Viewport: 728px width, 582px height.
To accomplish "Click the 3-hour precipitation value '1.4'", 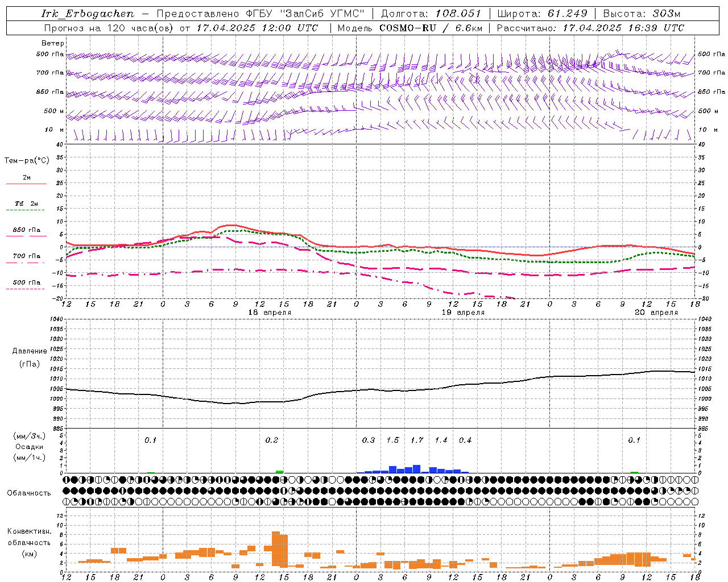I will coord(441,440).
